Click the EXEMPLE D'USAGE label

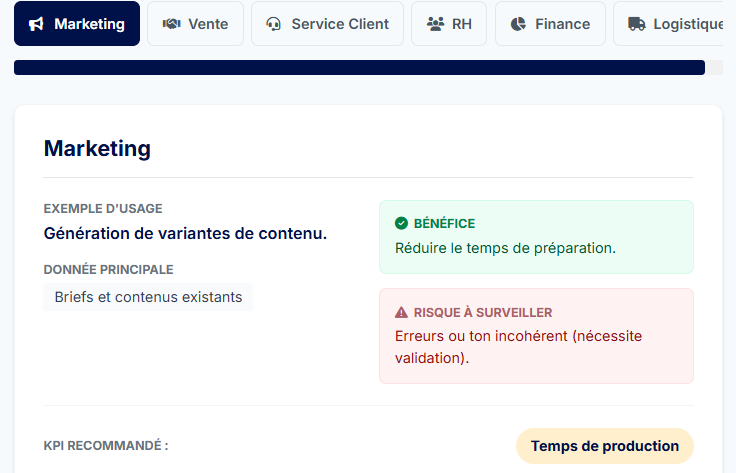coord(103,208)
